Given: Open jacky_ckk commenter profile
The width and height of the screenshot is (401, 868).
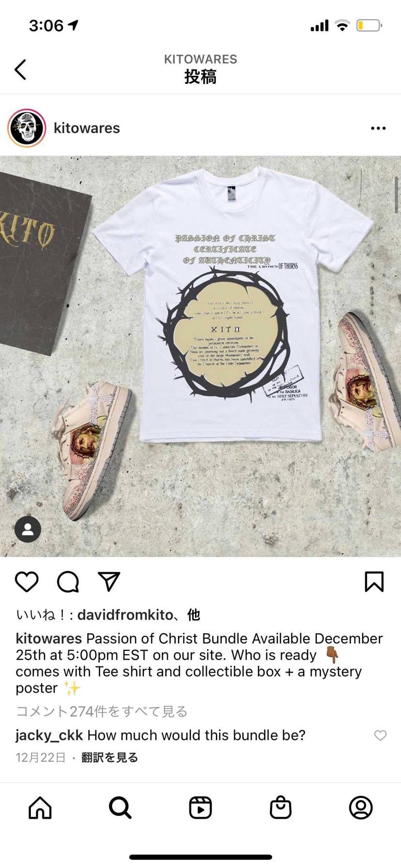Looking at the screenshot, I should [x=49, y=735].
